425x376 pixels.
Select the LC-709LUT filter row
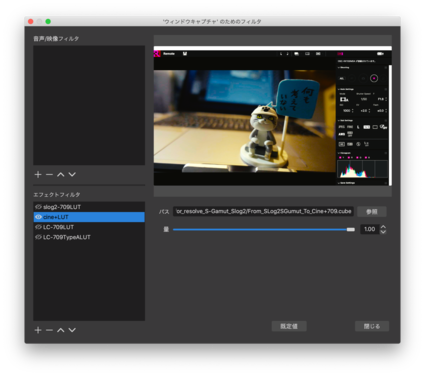pos(89,227)
